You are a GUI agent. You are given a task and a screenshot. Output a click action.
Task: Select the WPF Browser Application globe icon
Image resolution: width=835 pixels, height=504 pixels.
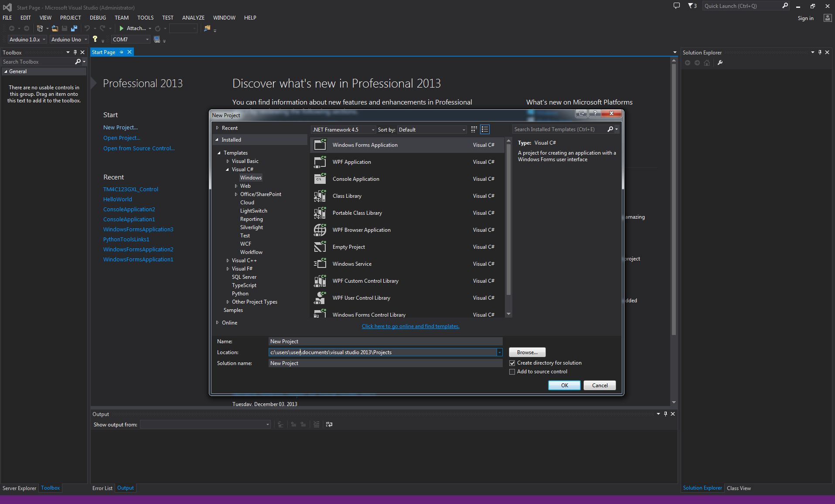[x=320, y=230]
